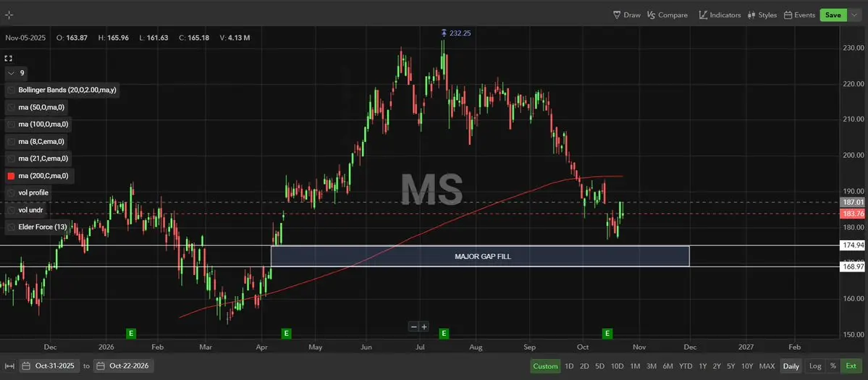Select the 2D range
868x380 pixels.
pos(584,366)
